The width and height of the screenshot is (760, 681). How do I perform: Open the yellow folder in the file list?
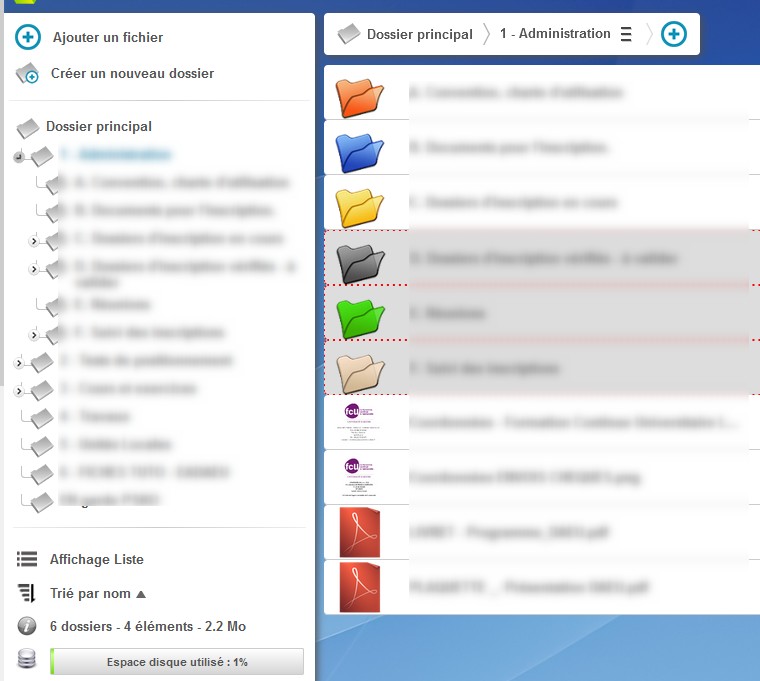pyautogui.click(x=360, y=204)
